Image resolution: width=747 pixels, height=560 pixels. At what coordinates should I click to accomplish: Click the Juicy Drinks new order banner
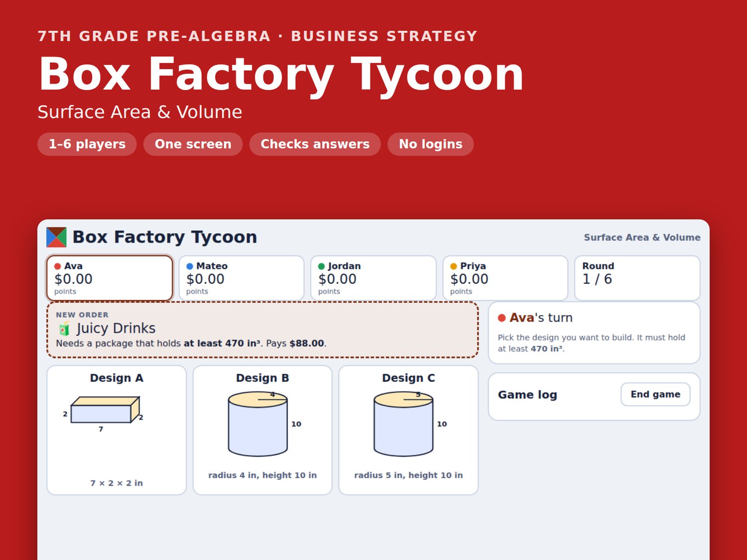262,330
